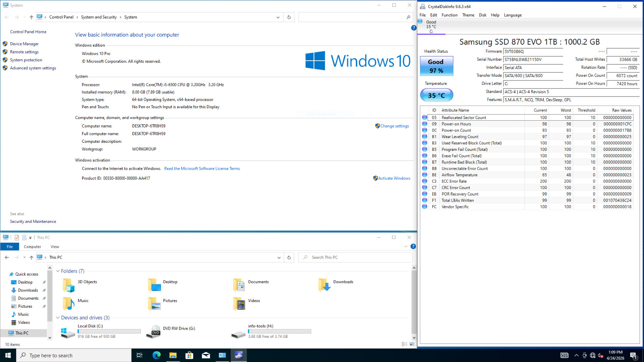
Task: Click the Power-on Hours attribute row
Action: [x=527, y=124]
